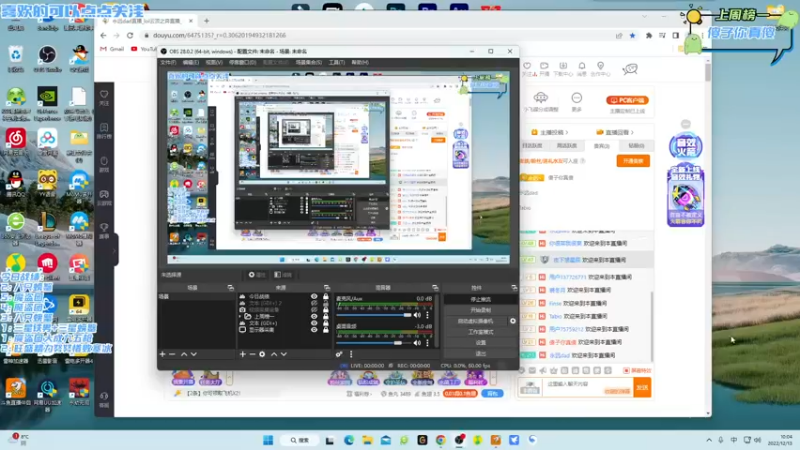The width and height of the screenshot is (800, 450).
Task: Click 开始录制 button in OBS Controls
Action: [481, 310]
